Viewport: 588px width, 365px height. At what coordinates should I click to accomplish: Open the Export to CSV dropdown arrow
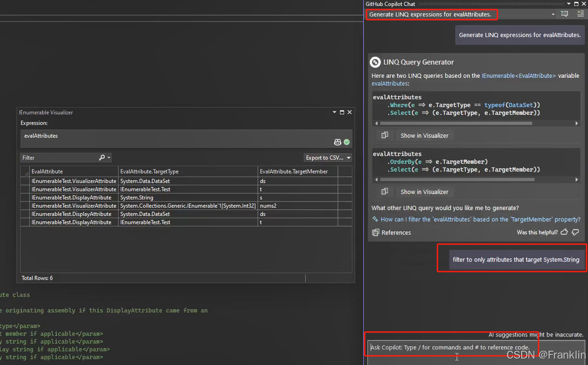[x=349, y=158]
